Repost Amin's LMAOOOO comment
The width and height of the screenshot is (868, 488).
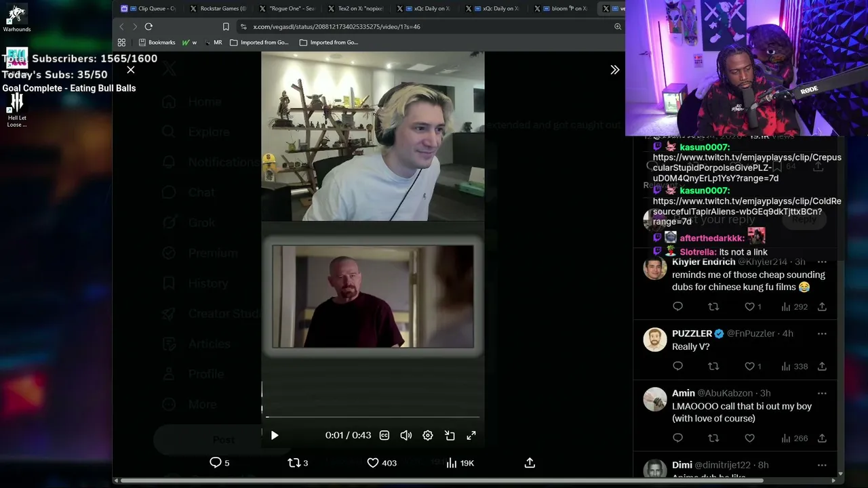713,439
